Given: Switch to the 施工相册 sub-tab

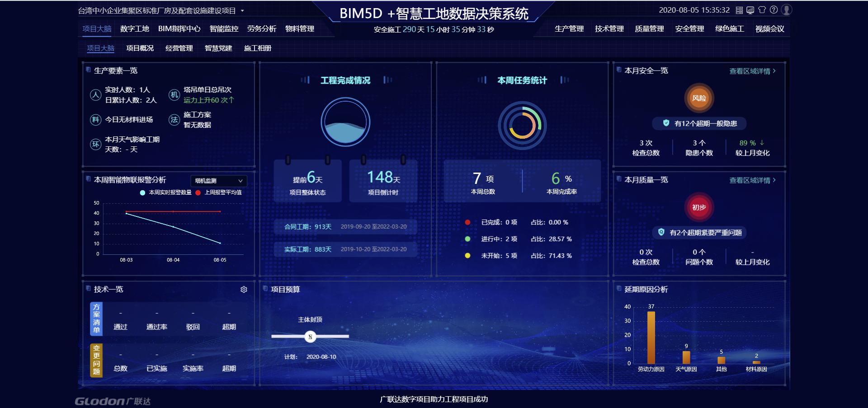Looking at the screenshot, I should coord(258,48).
